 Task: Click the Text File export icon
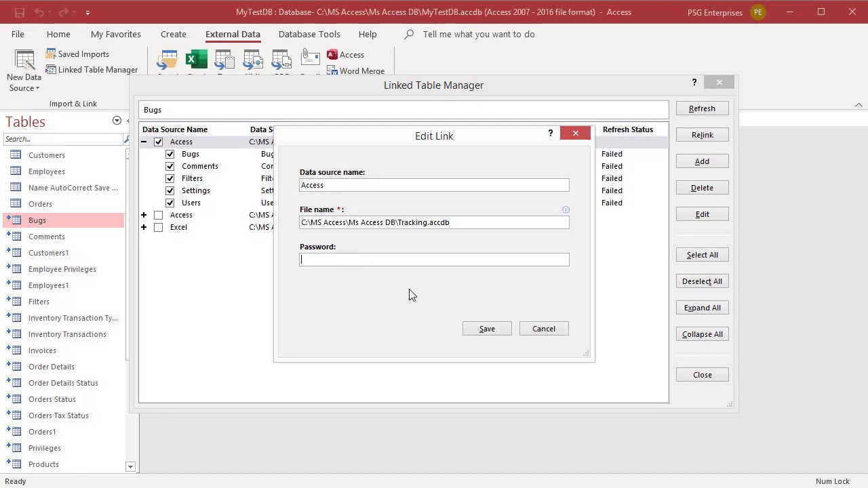[x=224, y=61]
